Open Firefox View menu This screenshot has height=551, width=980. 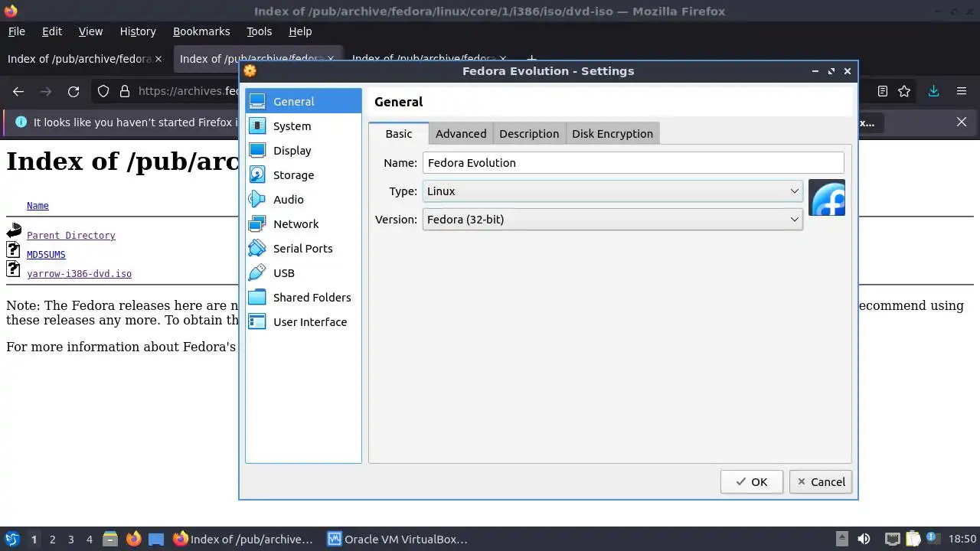[90, 31]
